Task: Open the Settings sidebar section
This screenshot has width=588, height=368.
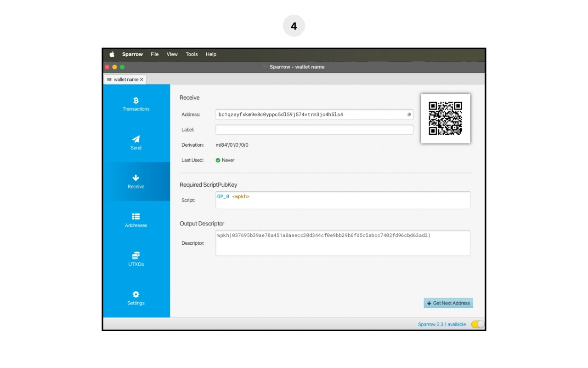Action: (136, 298)
